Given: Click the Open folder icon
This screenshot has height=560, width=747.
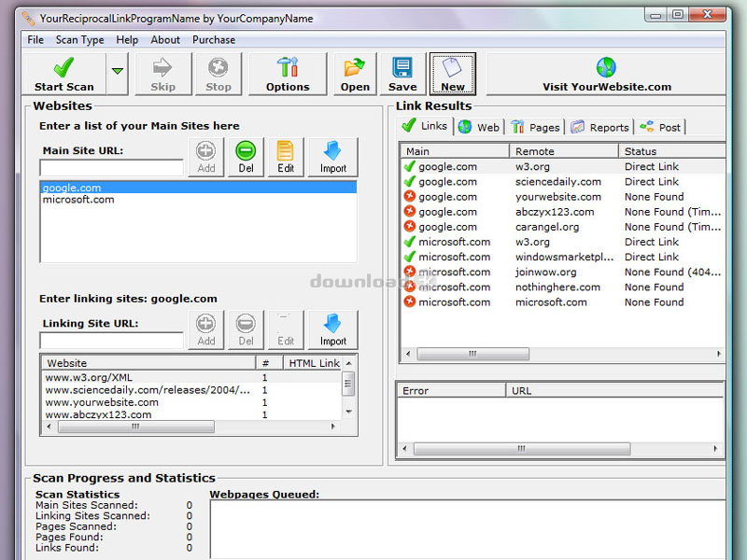Looking at the screenshot, I should [x=355, y=74].
